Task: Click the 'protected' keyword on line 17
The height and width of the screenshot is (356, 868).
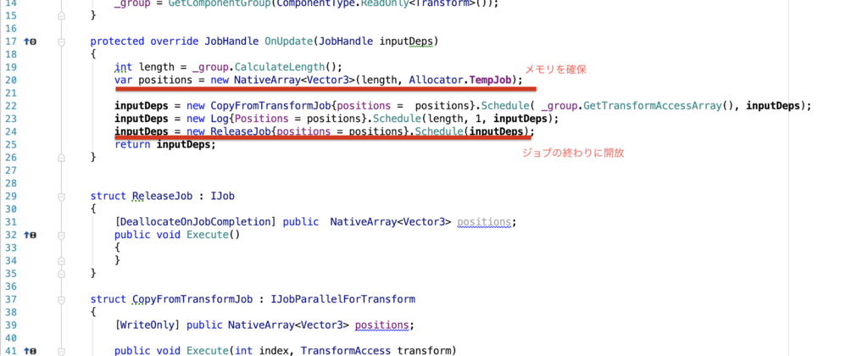Action: [117, 42]
